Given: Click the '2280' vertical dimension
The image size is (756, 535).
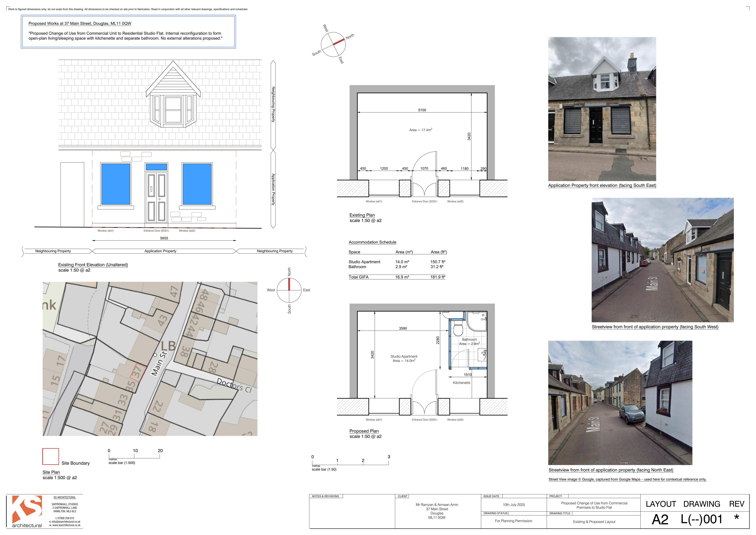Looking at the screenshot, I should tap(438, 341).
